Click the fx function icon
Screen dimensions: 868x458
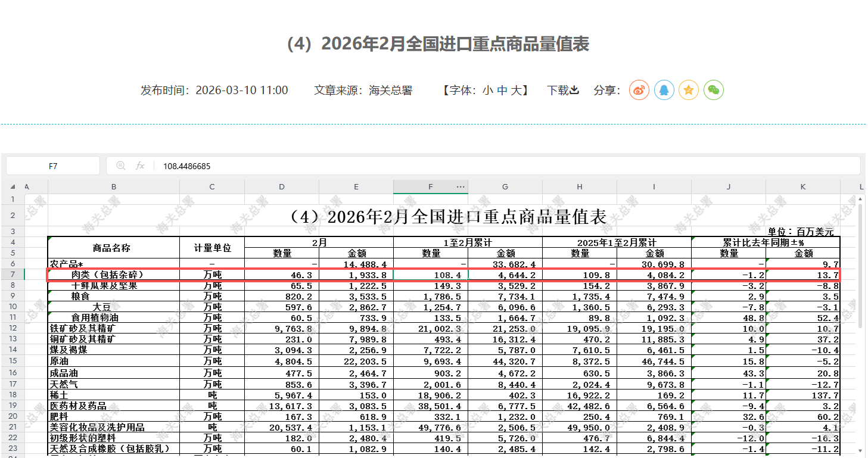(x=140, y=166)
